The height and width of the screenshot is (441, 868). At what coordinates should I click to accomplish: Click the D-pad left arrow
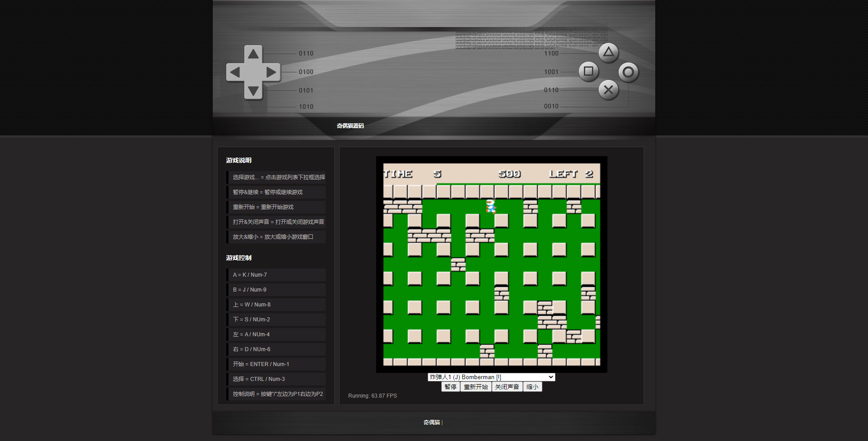click(x=235, y=72)
